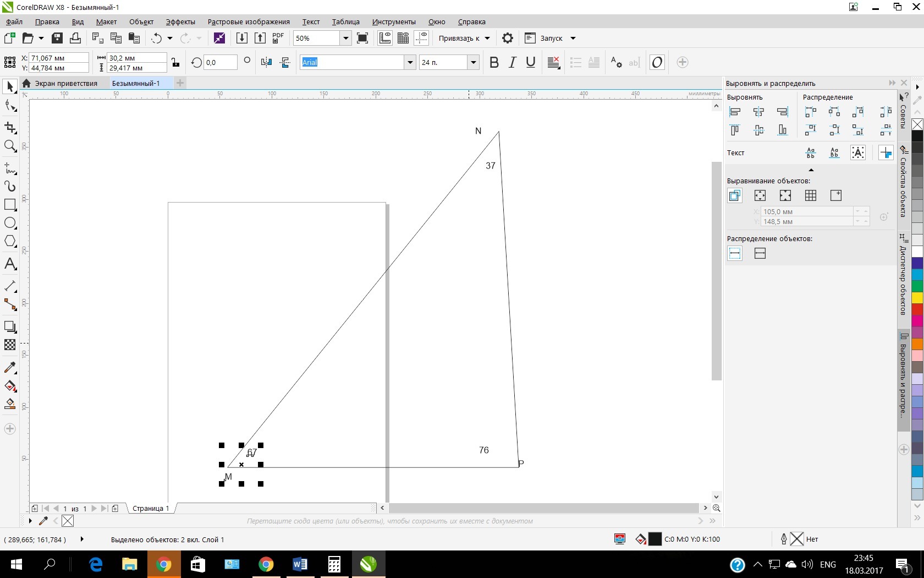The image size is (924, 578).
Task: Click the Export icon
Action: 260,38
